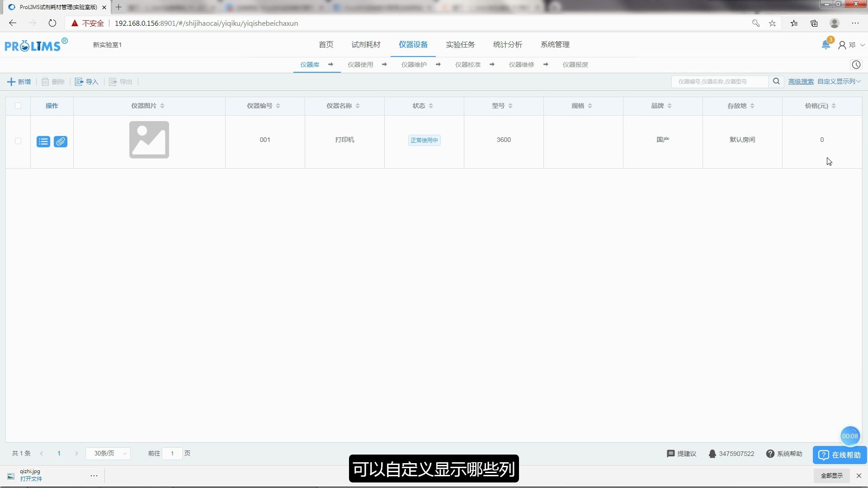This screenshot has width=868, height=488.
Task: Click 全部显示 downloads button
Action: 832,475
